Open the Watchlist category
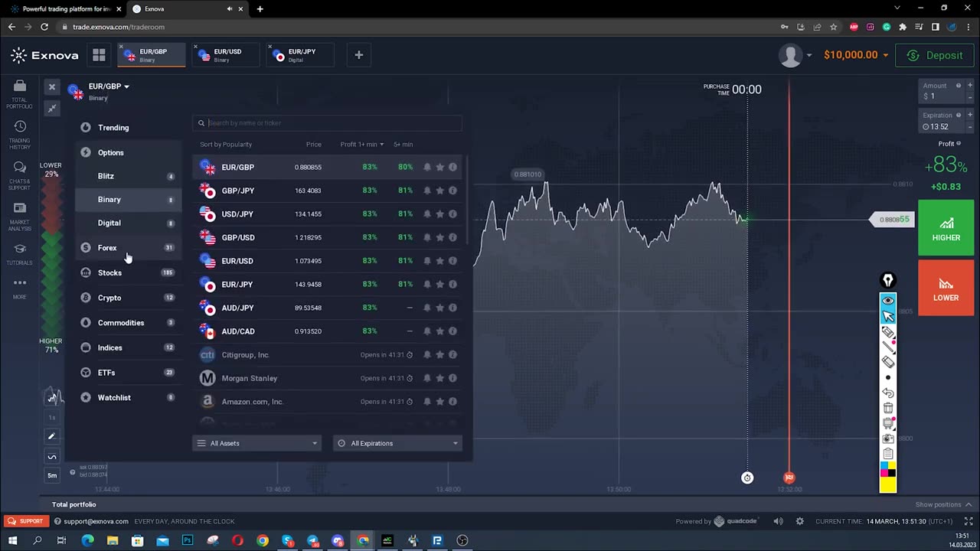 (128, 398)
